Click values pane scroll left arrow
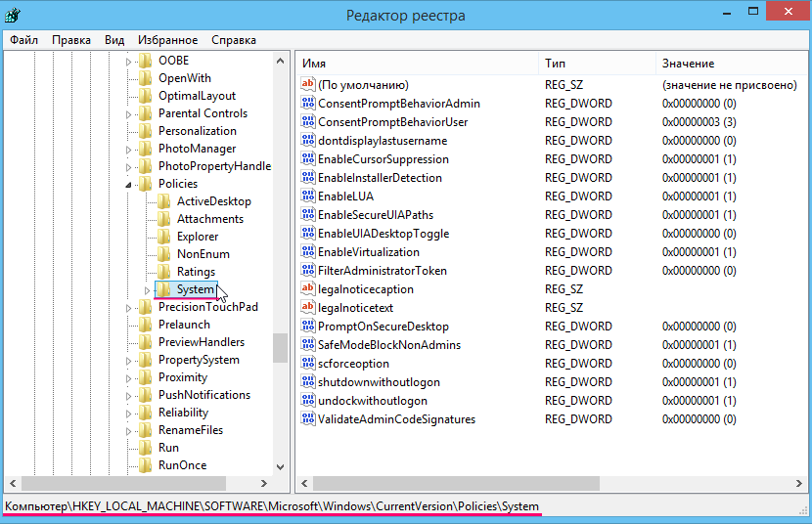 pyautogui.click(x=304, y=483)
